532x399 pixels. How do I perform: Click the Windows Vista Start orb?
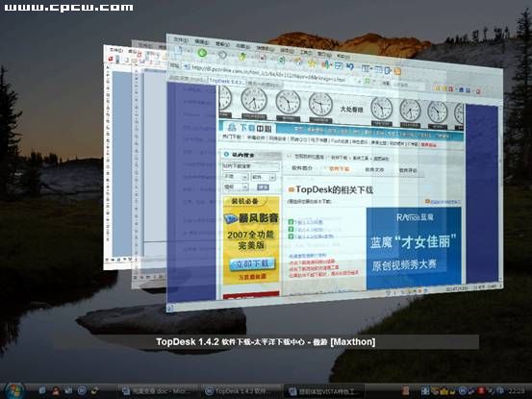click(14, 391)
